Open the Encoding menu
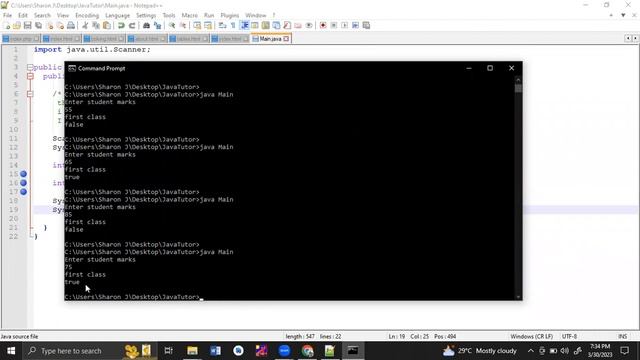Viewport: 640px width, 360px height. click(x=87, y=15)
